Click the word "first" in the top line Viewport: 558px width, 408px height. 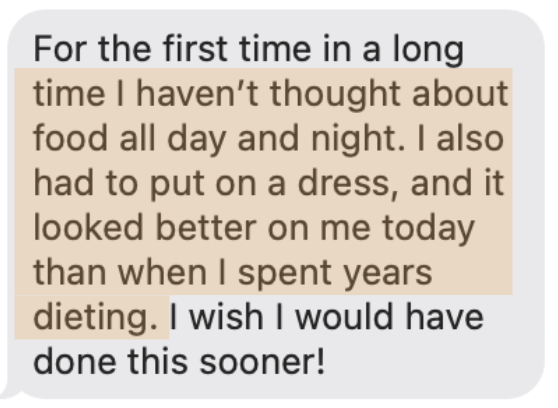[x=195, y=48]
